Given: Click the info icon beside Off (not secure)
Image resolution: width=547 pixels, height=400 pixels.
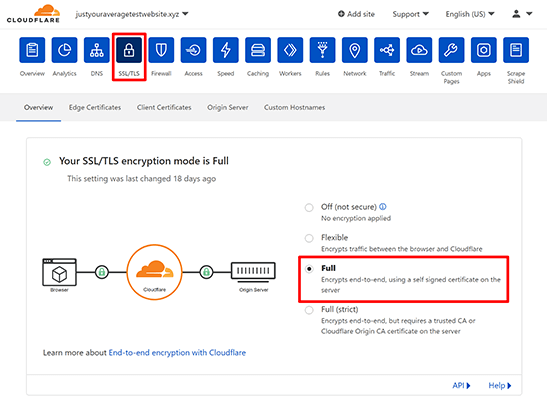Looking at the screenshot, I should 383,206.
